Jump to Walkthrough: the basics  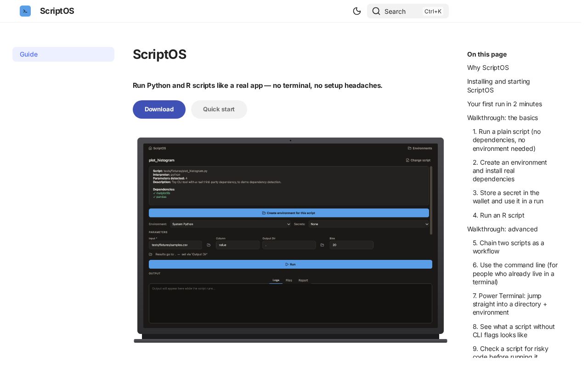[503, 118]
